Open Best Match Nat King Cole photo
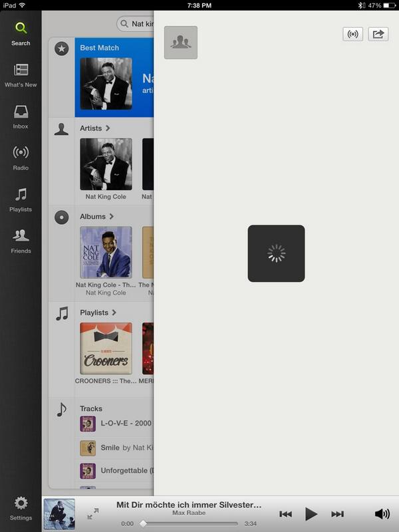The width and height of the screenshot is (399, 532). [x=106, y=84]
